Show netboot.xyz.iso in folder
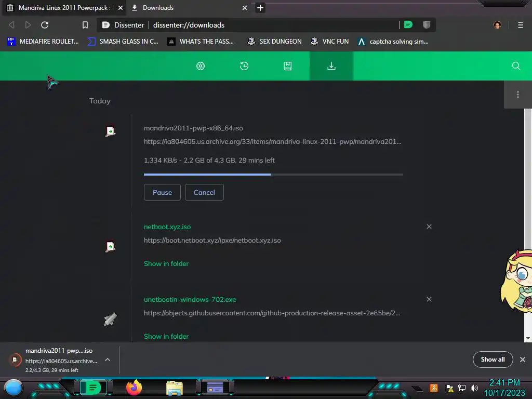Screen dimensions: 532x399 pyautogui.click(x=166, y=263)
